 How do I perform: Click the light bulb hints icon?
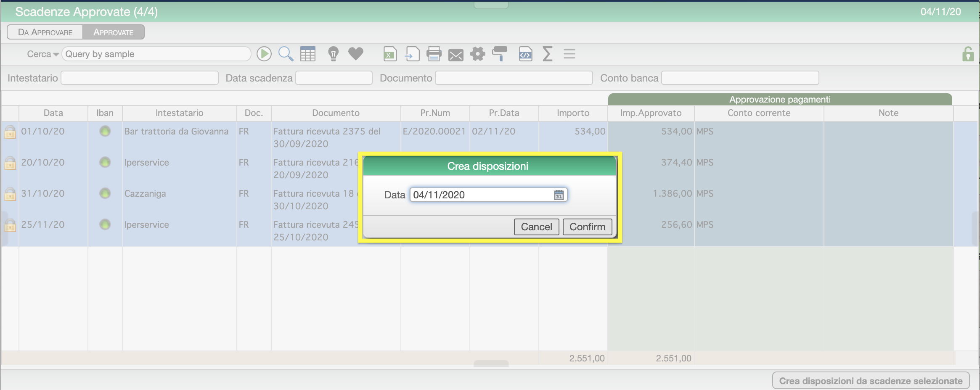click(x=333, y=54)
